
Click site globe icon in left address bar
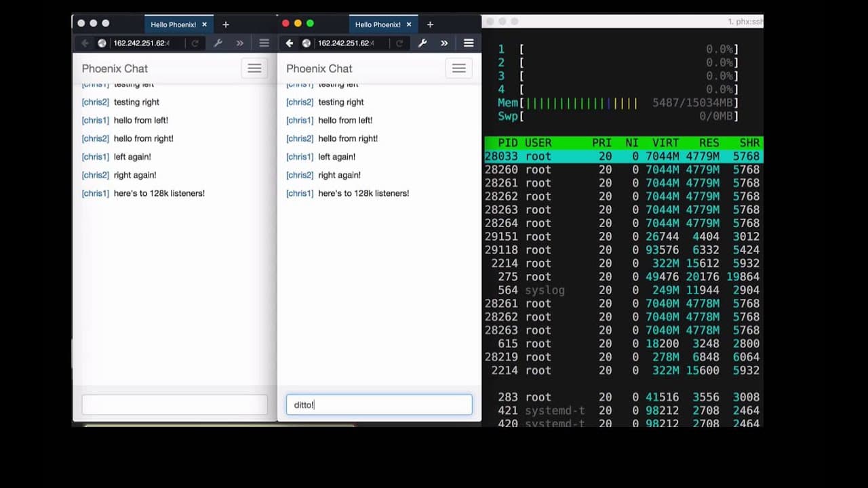(102, 43)
